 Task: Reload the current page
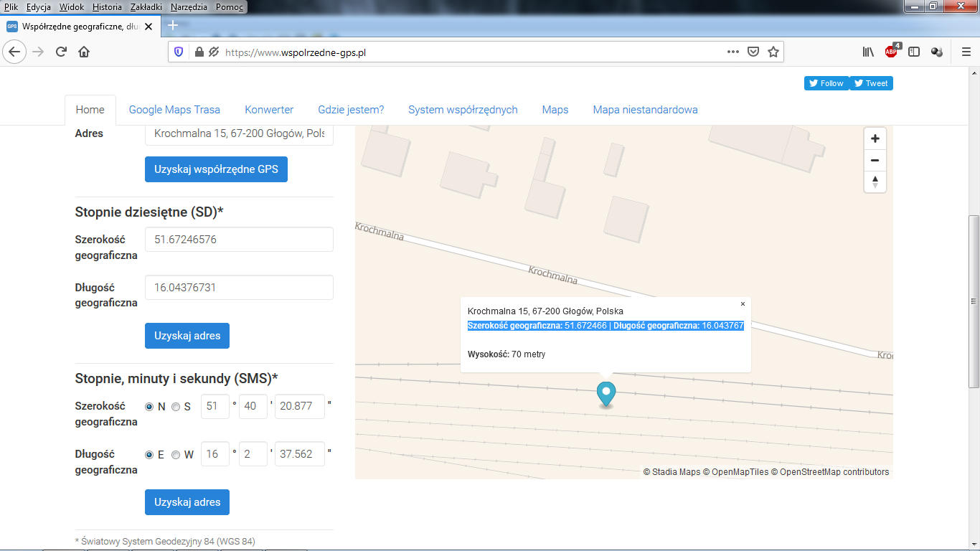click(x=61, y=52)
